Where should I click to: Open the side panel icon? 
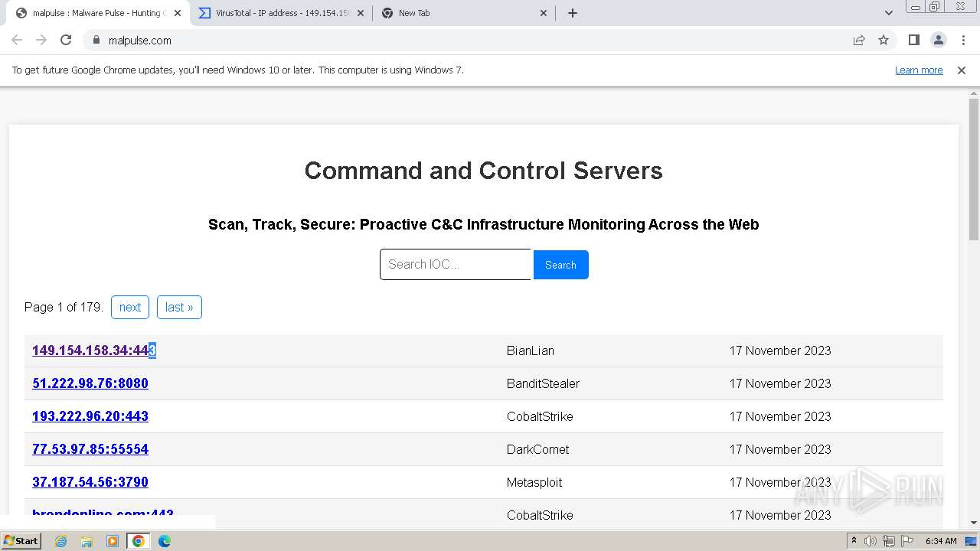[913, 41]
